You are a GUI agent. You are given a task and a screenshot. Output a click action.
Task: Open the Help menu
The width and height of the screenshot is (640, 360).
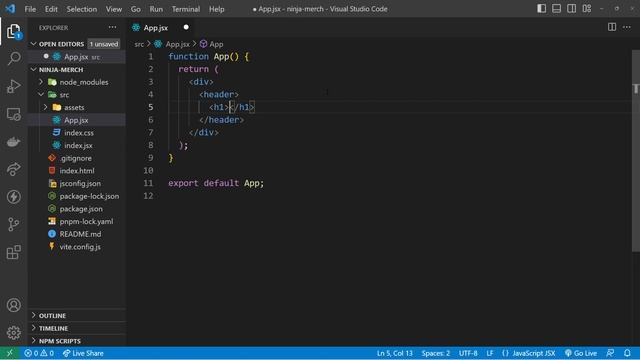[x=216, y=9]
